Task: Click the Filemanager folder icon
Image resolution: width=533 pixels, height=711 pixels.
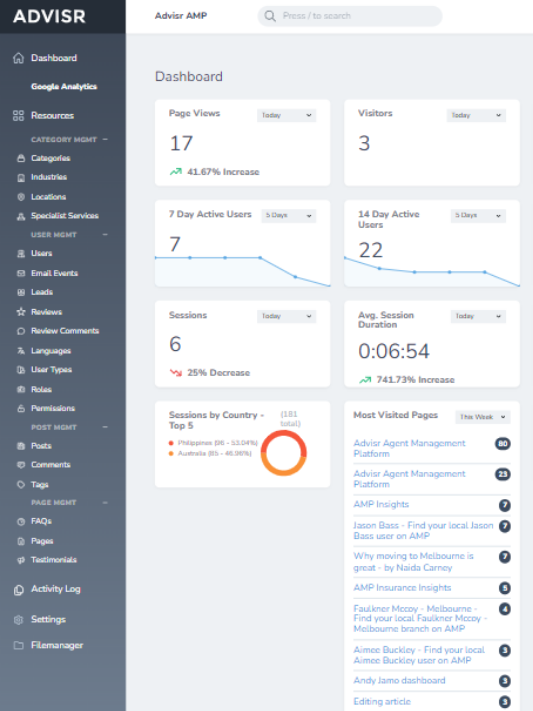Action: (19, 645)
